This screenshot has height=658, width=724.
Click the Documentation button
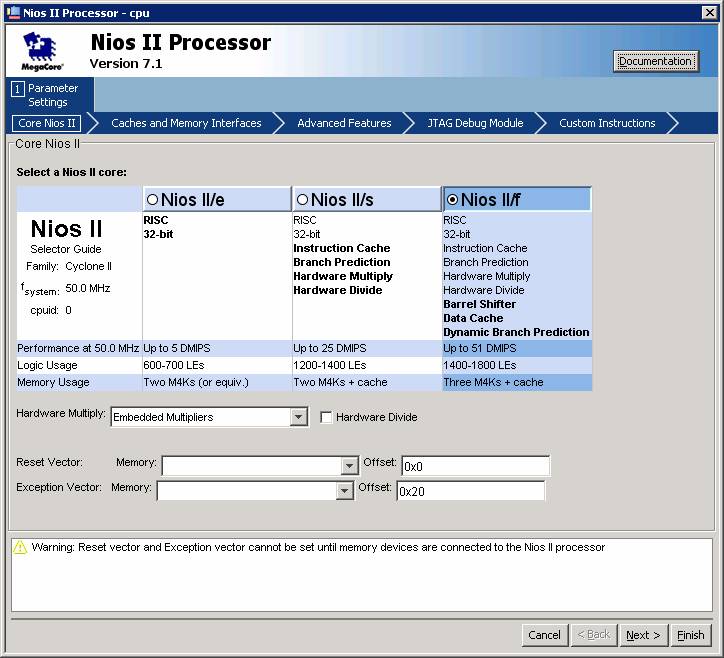(655, 61)
